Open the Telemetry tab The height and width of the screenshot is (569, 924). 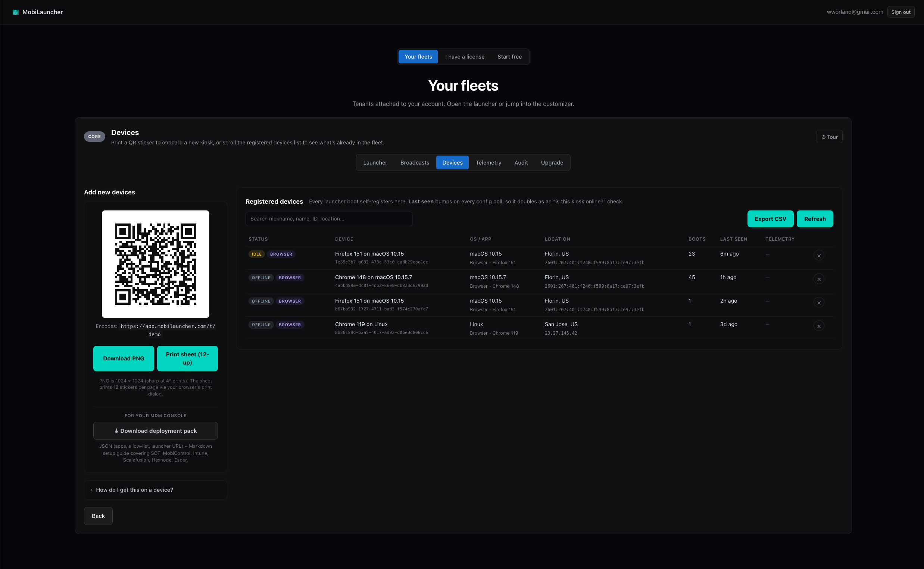(488, 163)
